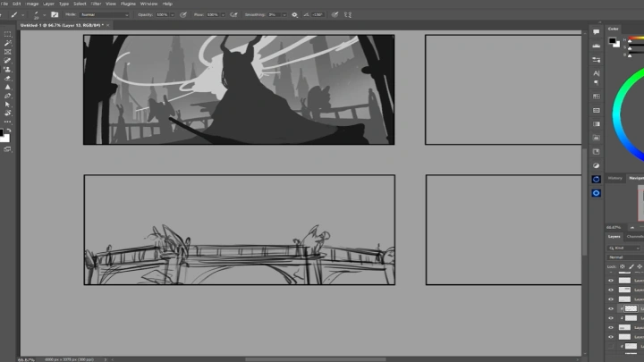Toggle the Airbrush build-up icon next to Flow
644x362 pixels.
[233, 15]
